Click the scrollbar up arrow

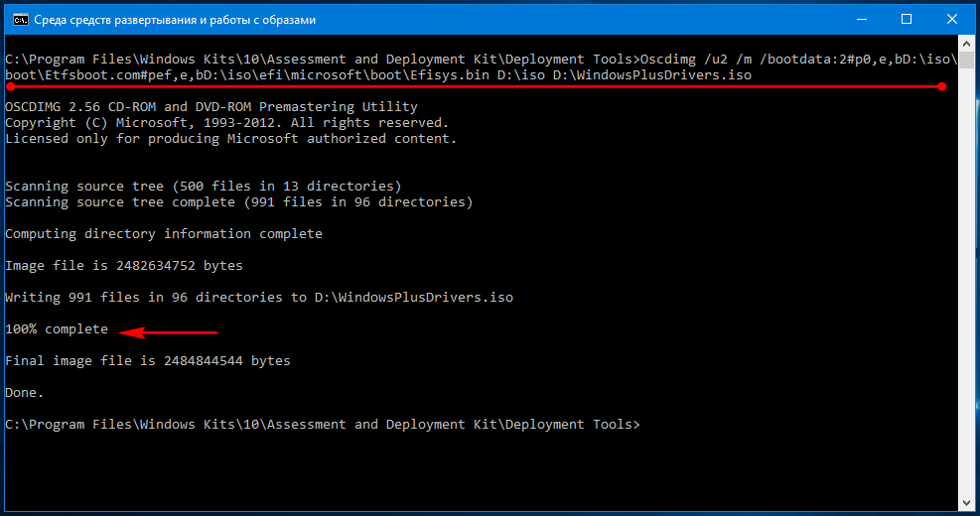point(966,44)
